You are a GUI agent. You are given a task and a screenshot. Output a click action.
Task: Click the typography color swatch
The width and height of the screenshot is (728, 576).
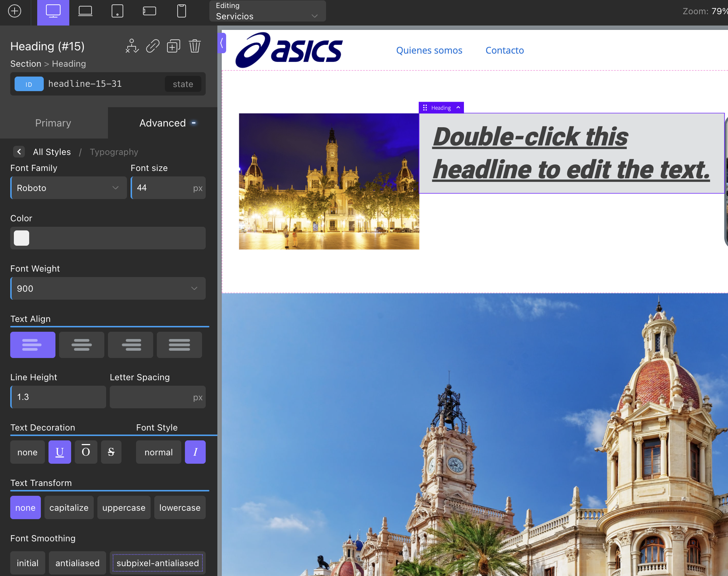22,238
